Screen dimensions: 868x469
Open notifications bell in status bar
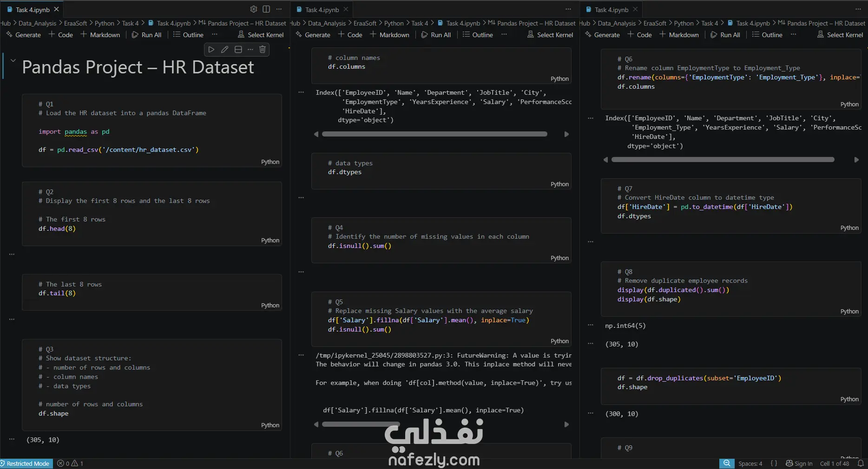[861, 463]
